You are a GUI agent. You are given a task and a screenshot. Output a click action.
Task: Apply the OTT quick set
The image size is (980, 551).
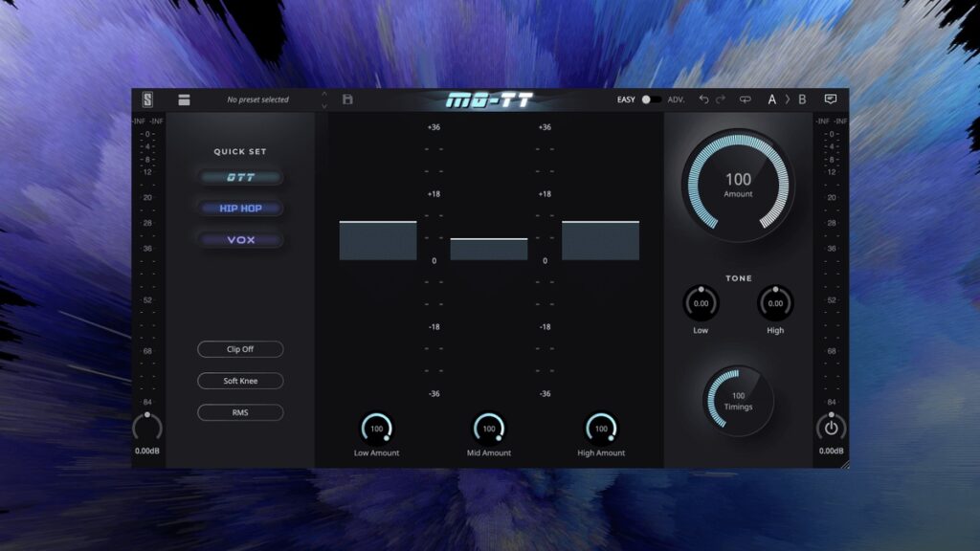240,177
